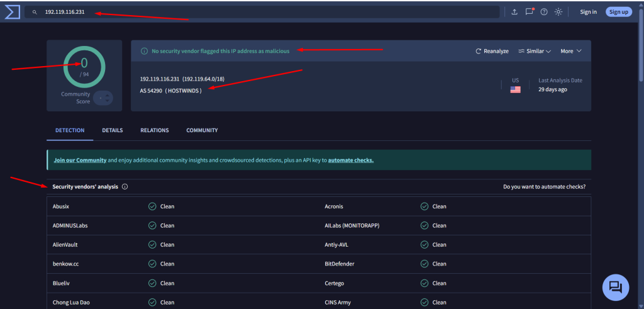Follow the automate checks link

(351, 160)
